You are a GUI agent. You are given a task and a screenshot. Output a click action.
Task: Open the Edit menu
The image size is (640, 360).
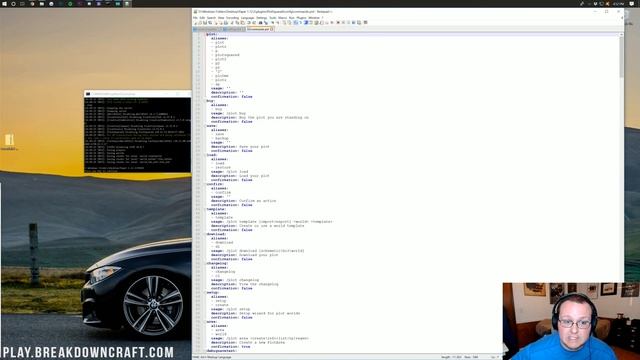(x=202, y=18)
